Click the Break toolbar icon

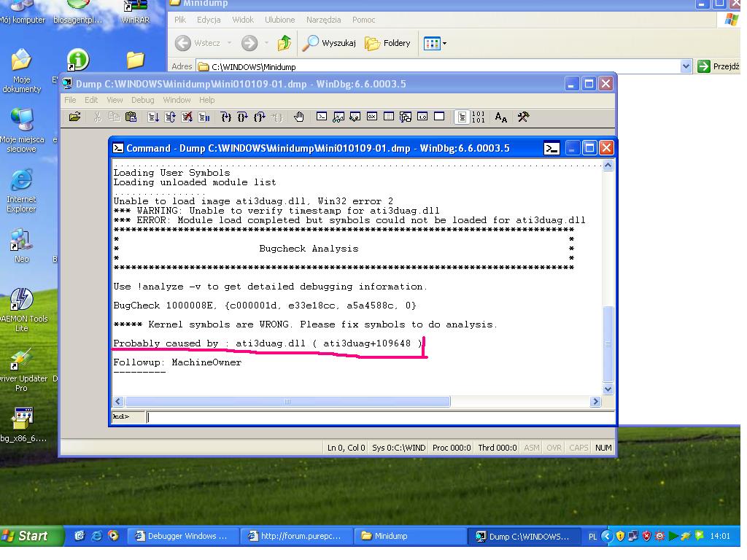[206, 119]
